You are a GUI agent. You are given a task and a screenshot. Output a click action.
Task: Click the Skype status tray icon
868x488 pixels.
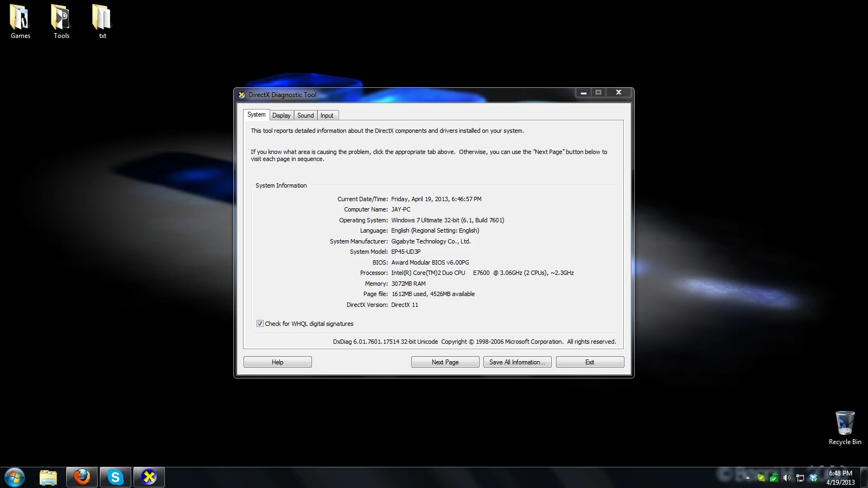761,478
